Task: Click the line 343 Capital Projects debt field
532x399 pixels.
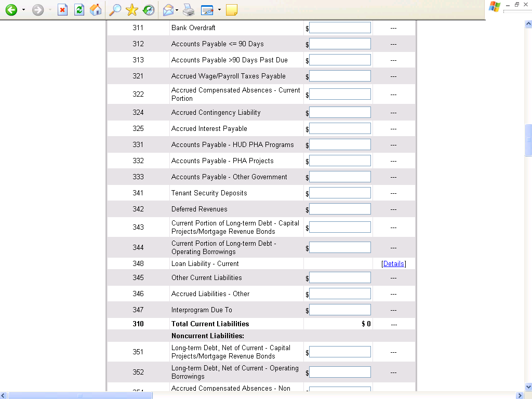Action: (x=340, y=228)
